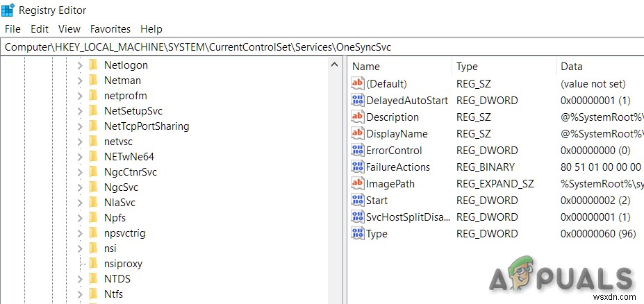Viewport: 644px width, 304px height.
Task: Open the File menu
Action: point(13,29)
